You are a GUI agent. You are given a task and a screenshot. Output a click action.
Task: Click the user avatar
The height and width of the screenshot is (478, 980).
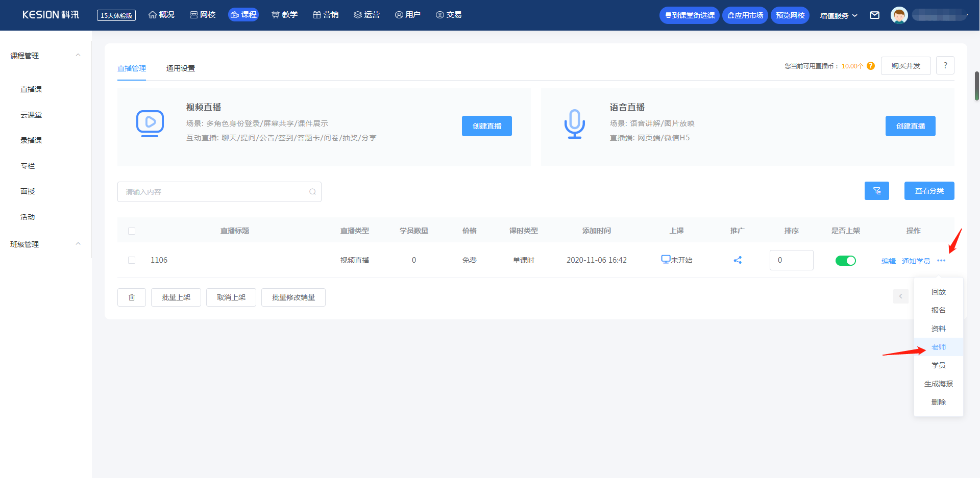click(x=899, y=15)
